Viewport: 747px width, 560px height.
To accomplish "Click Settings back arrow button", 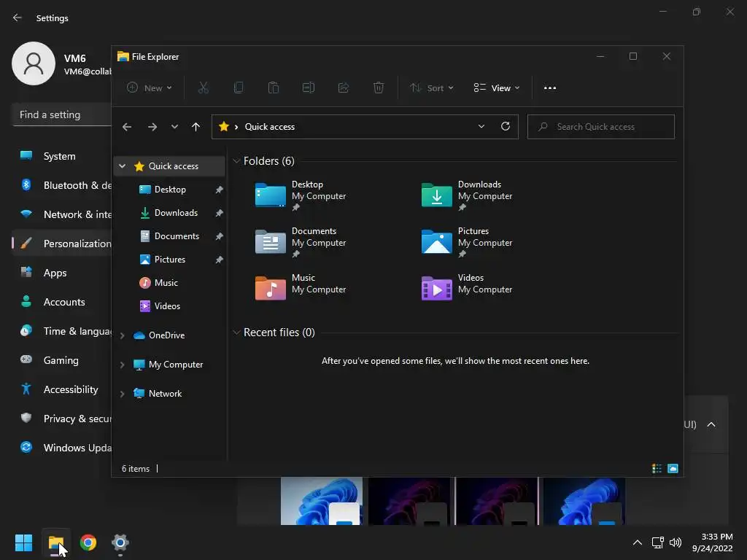I will tap(18, 17).
